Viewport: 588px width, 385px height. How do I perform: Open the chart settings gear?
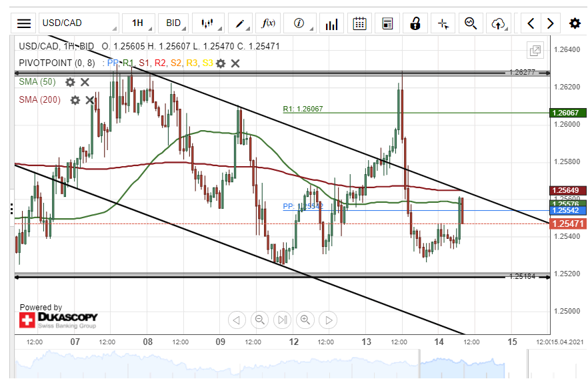[x=575, y=23]
